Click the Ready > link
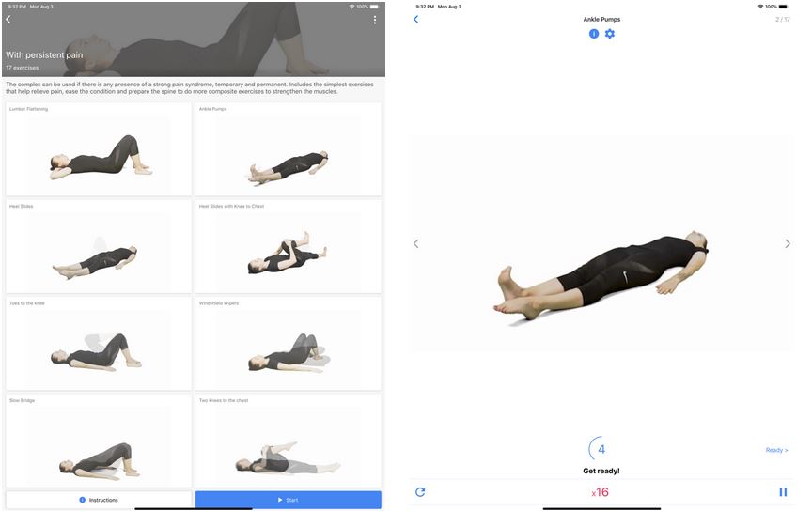 (777, 450)
